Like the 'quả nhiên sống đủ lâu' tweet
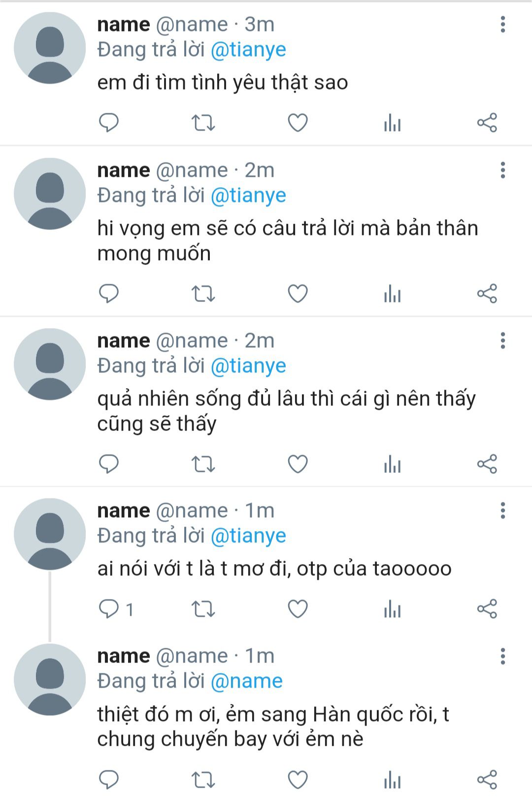Viewport: 532px width, 798px height. (298, 464)
